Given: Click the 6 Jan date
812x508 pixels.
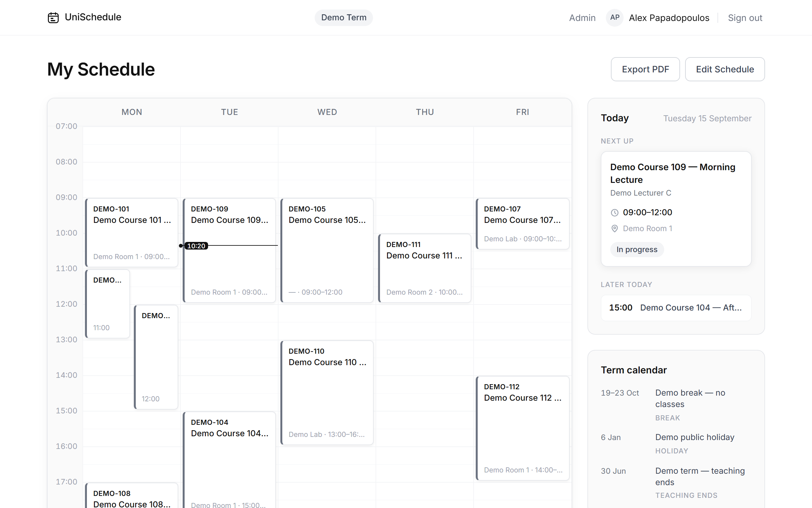Looking at the screenshot, I should tap(611, 438).
